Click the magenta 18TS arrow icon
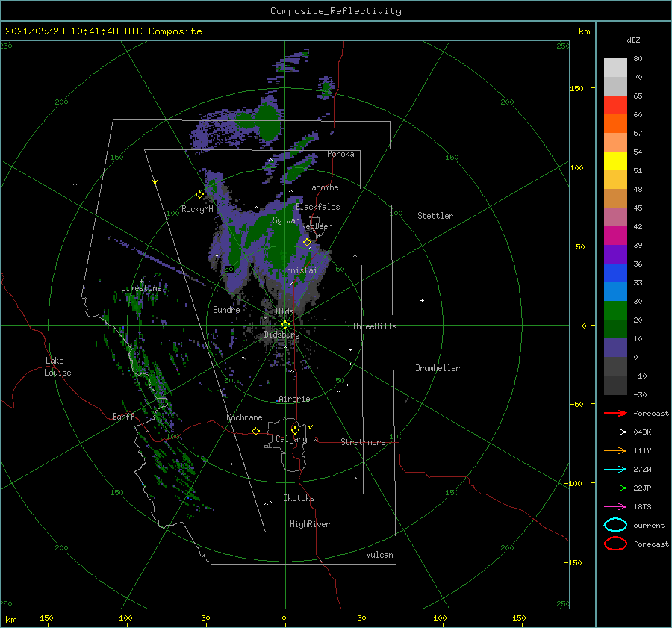 615,507
